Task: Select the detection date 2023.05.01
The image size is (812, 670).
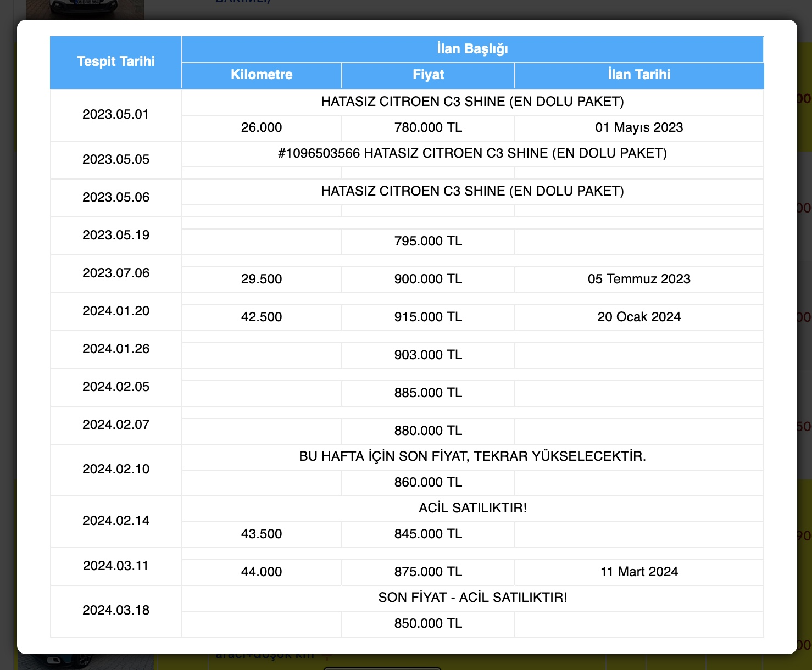Action: (x=116, y=114)
